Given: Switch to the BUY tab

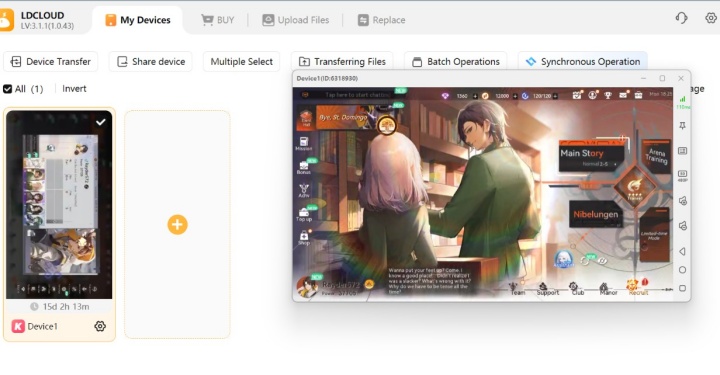Looking at the screenshot, I should 218,20.
